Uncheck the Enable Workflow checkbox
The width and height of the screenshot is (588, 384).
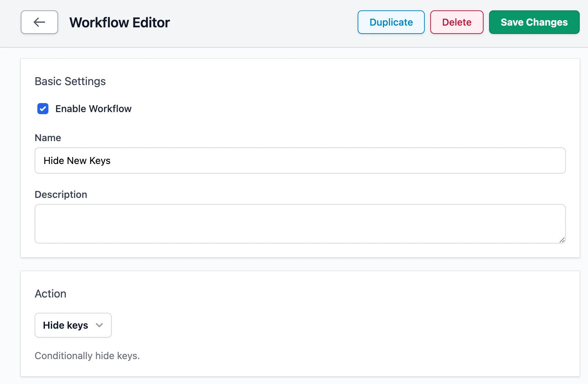point(43,109)
